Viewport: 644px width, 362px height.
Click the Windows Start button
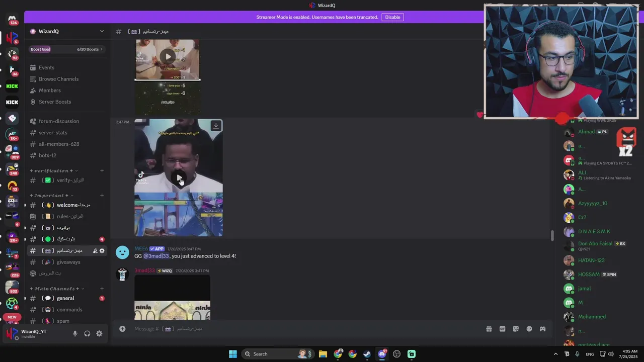(233, 354)
